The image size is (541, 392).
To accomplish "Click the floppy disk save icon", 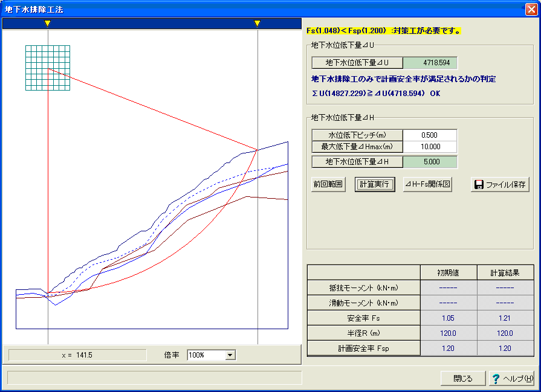I will (479, 185).
